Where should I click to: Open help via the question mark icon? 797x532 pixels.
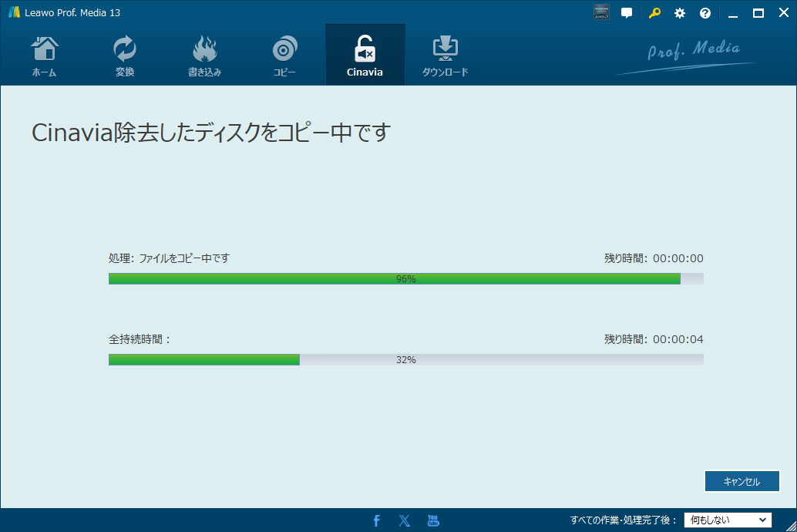(705, 13)
